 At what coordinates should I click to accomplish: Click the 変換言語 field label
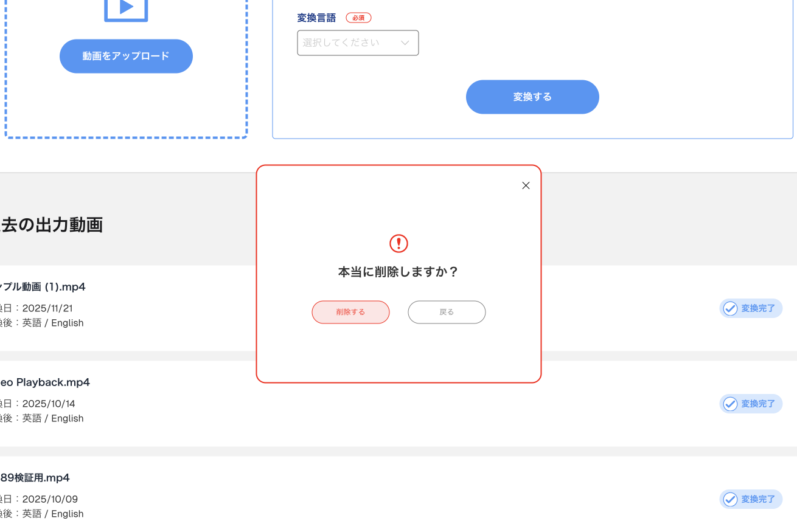316,18
